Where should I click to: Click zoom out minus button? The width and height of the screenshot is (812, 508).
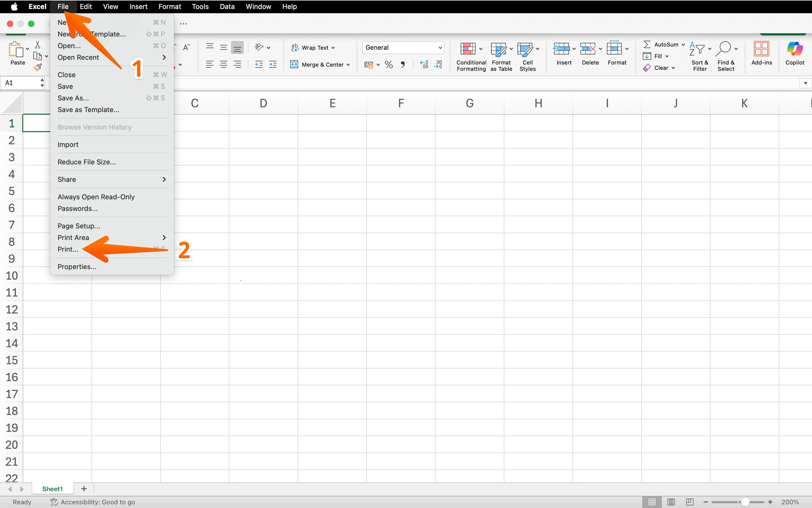point(705,502)
